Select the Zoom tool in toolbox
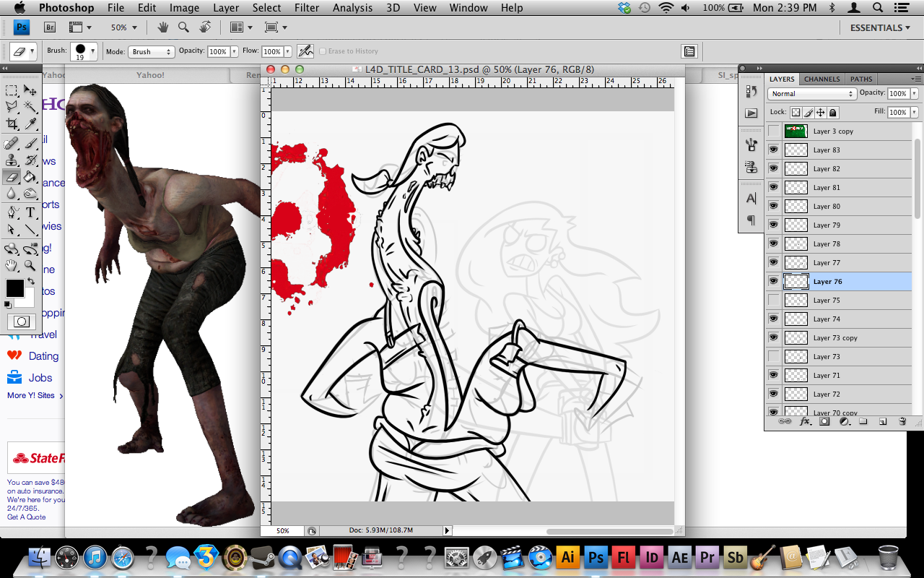This screenshot has height=578, width=924. click(30, 266)
